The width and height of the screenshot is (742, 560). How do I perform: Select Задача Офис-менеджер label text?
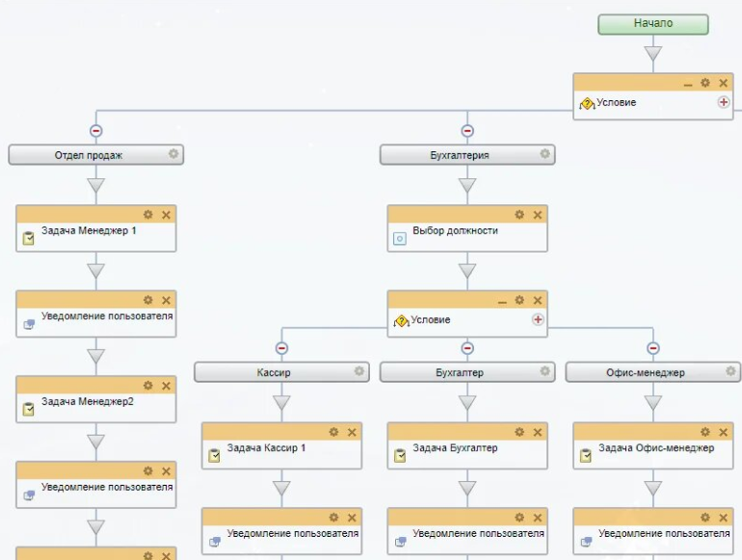[656, 448]
